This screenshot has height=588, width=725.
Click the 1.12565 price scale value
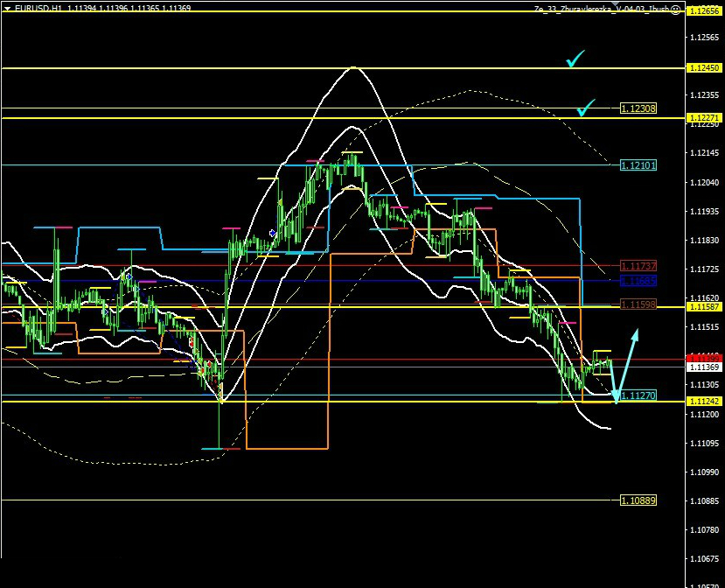click(x=705, y=38)
